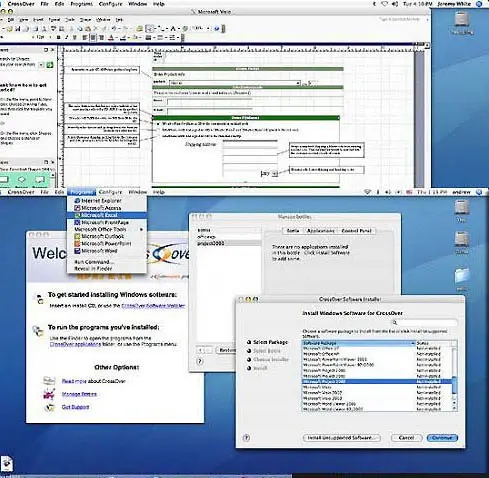The height and width of the screenshot is (478, 489).
Task: Switch to the Applications tab in Manage Bottles
Action: pyautogui.click(x=321, y=231)
